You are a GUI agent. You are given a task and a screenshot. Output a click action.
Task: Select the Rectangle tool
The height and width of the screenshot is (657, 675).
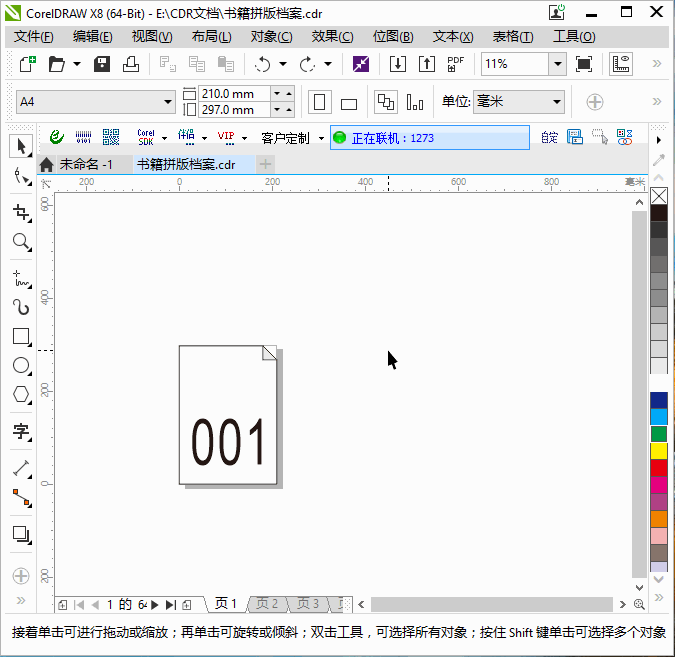21,336
